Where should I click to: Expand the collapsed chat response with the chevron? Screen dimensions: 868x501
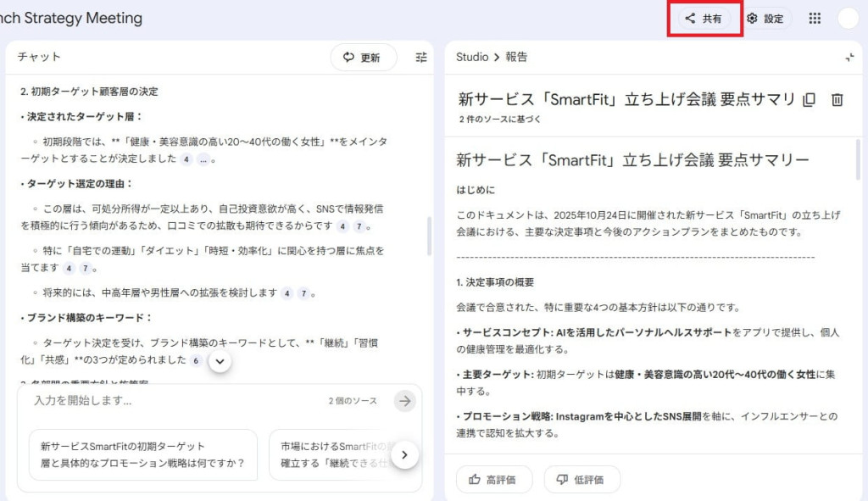tap(220, 361)
